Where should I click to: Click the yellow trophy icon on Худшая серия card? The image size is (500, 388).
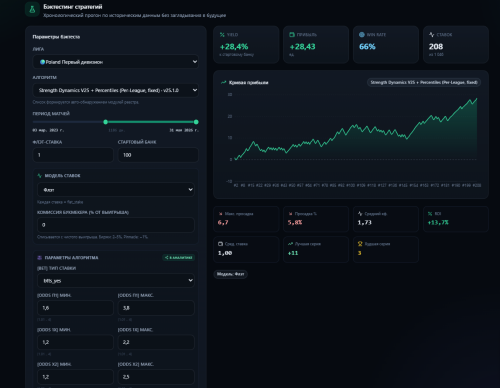pos(360,244)
